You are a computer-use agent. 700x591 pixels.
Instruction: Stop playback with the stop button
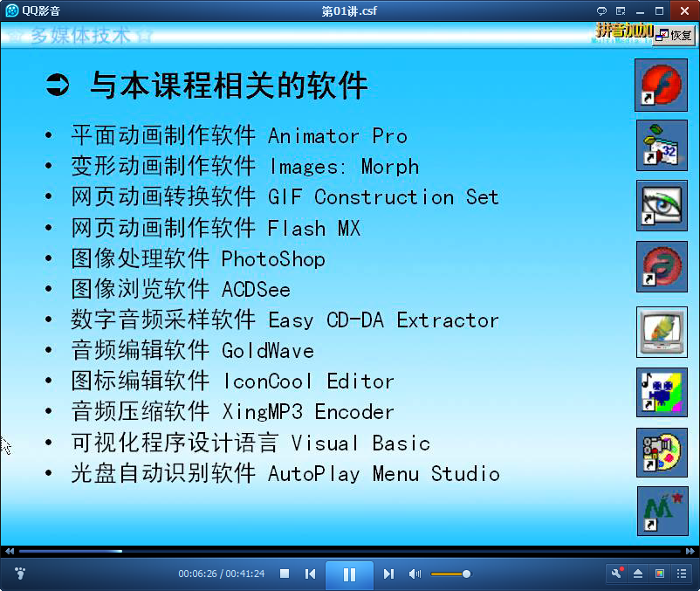point(285,574)
